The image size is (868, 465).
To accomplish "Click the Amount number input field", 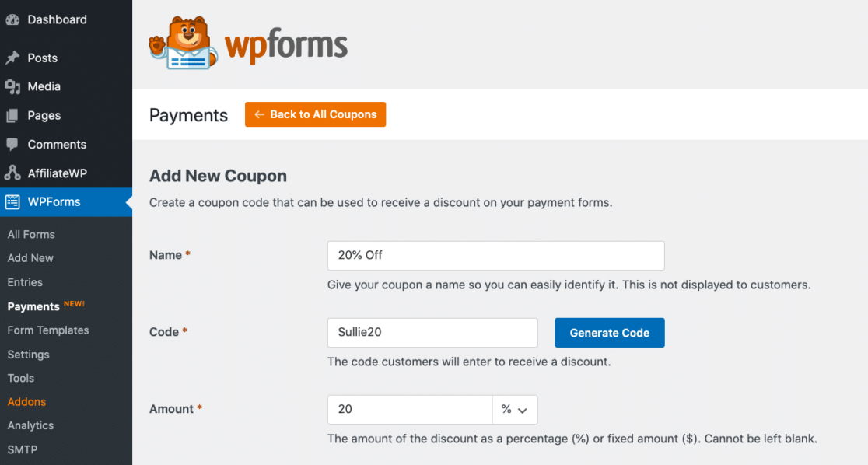I will point(409,409).
